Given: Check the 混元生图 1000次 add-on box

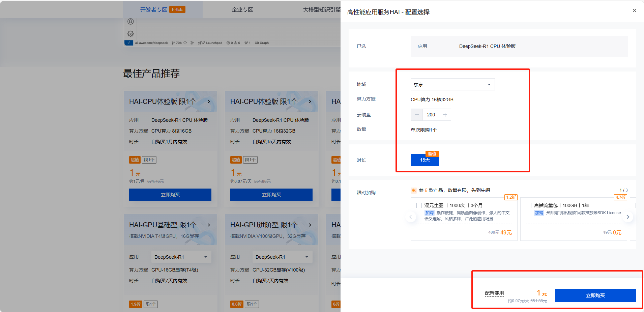Looking at the screenshot, I should click(419, 205).
